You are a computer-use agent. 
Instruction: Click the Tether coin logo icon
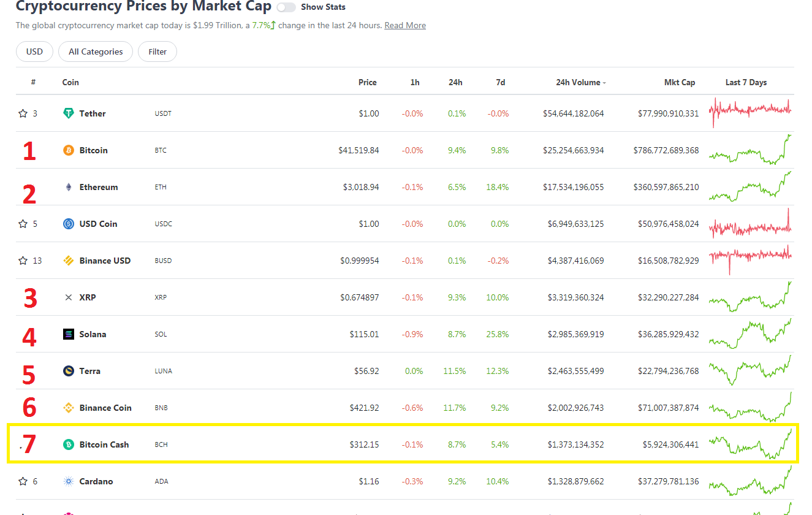tap(69, 113)
